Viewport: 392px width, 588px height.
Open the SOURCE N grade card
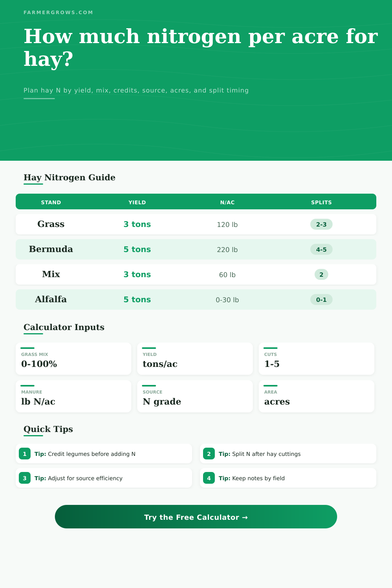click(195, 396)
